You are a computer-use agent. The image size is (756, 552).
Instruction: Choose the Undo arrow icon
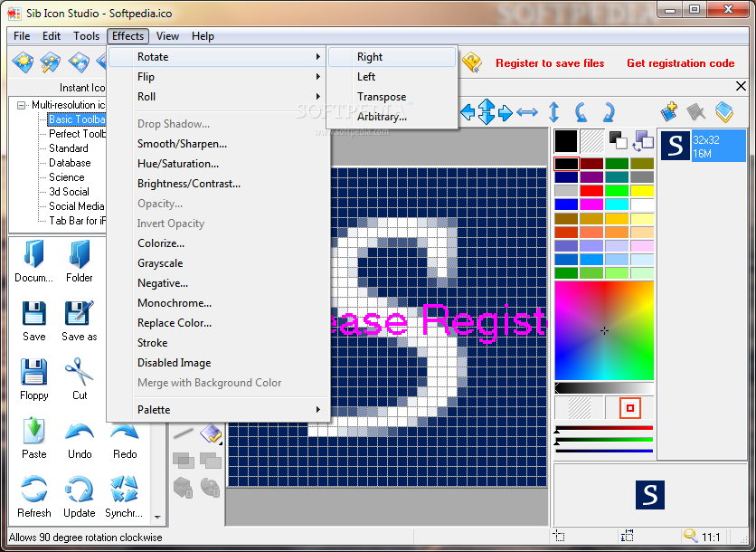coord(79,432)
